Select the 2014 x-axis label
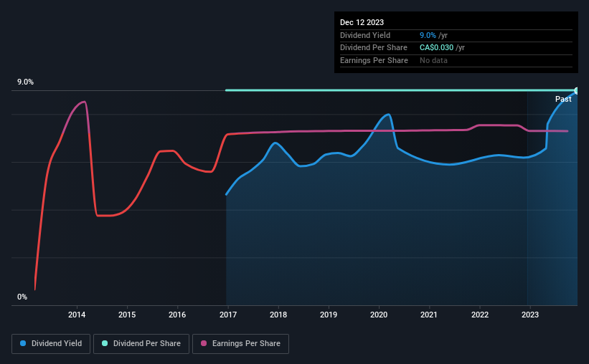The width and height of the screenshot is (589, 364). click(x=77, y=315)
